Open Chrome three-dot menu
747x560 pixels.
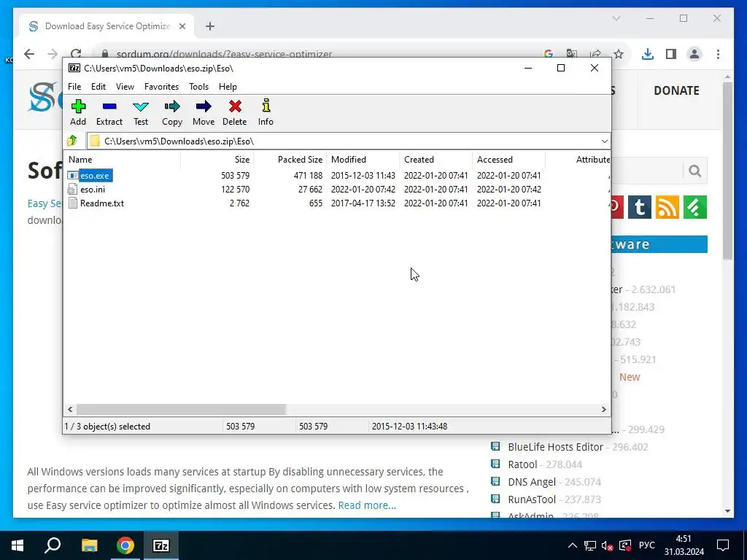[x=718, y=54]
